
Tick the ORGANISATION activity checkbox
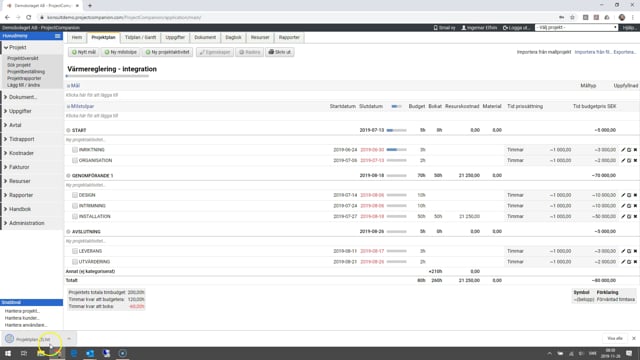tap(75, 160)
